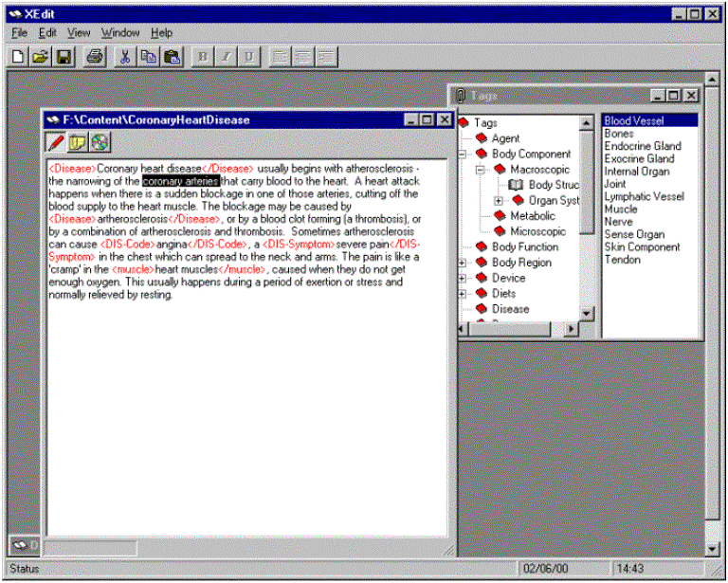Click the globe icon in document toolbar
728x583 pixels.
pos(99,143)
